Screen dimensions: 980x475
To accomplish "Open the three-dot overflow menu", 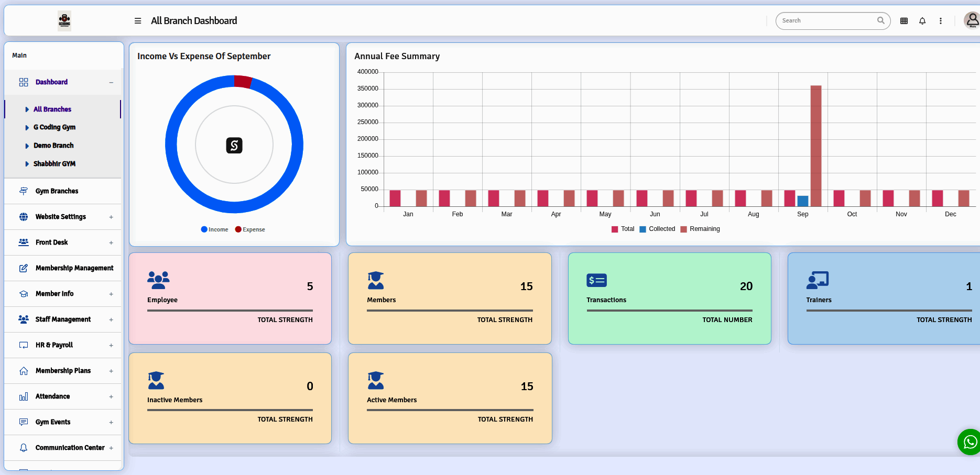I will click(941, 20).
